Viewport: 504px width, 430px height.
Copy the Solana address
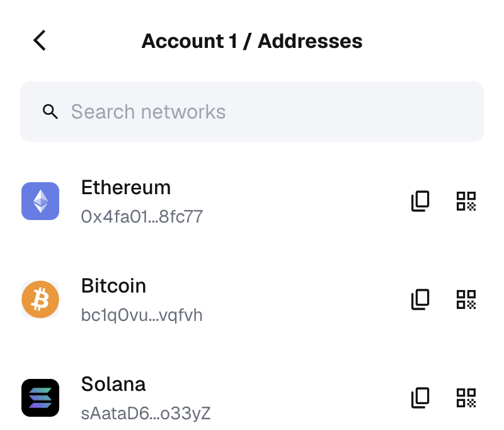420,397
